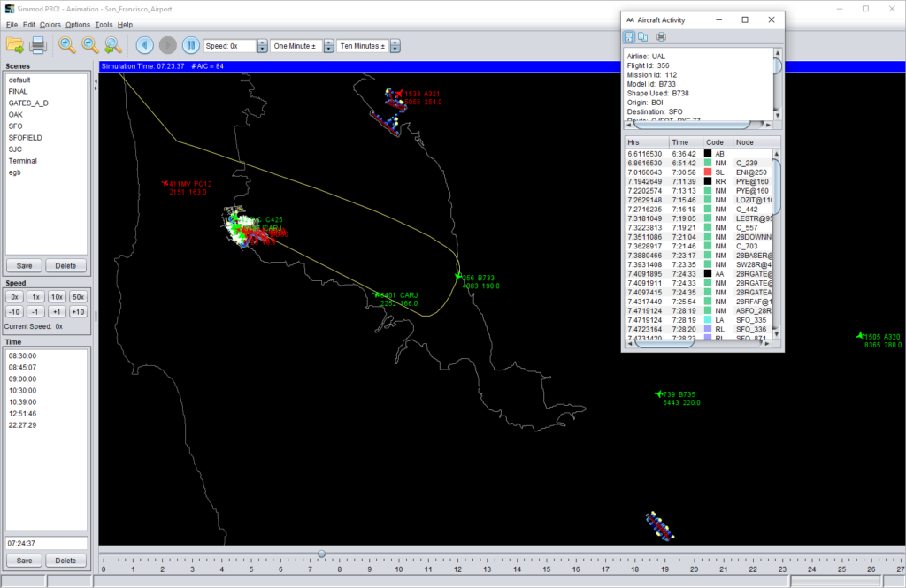Zoom out with the minus magnifier icon

pyautogui.click(x=90, y=45)
